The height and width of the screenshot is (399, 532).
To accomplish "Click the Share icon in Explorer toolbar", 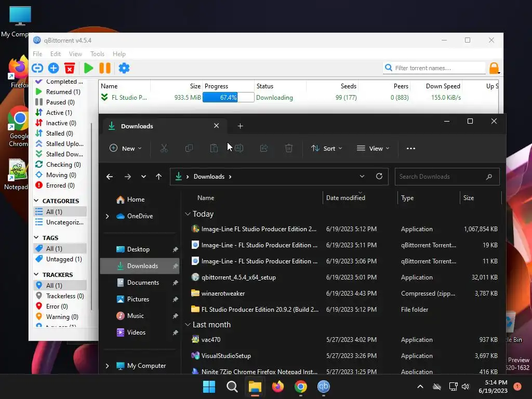I will 263,148.
